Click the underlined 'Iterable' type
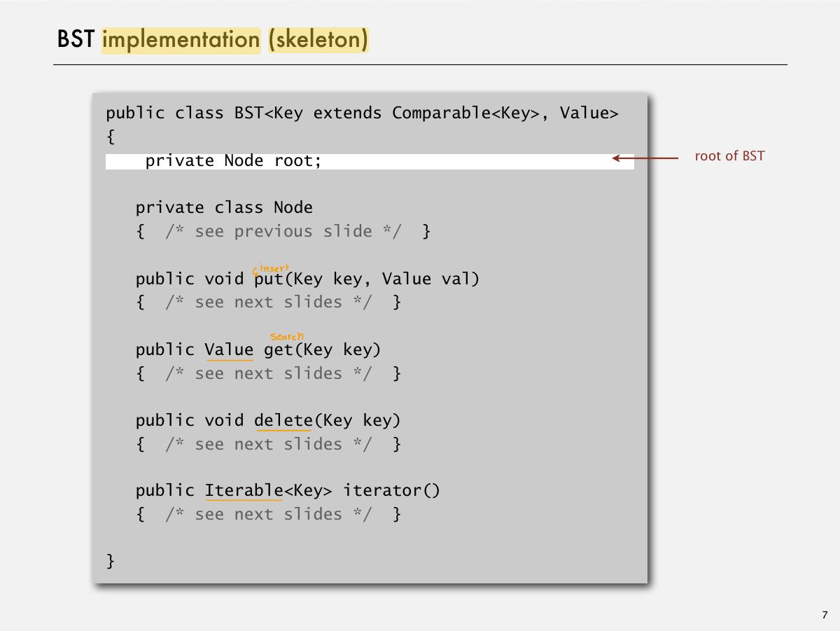 pos(244,491)
